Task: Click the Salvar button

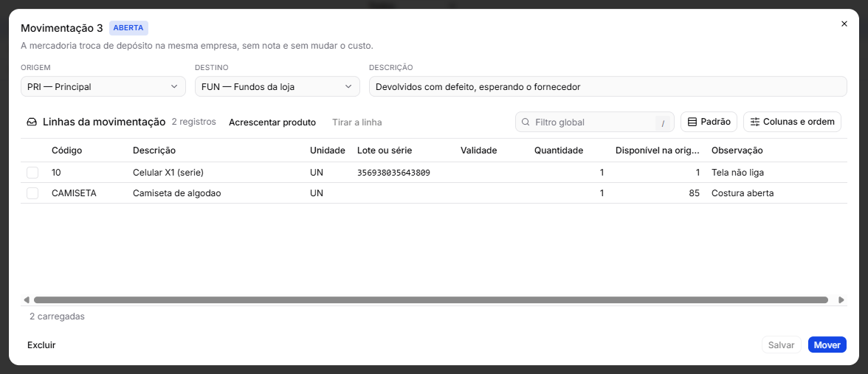Action: click(x=782, y=344)
